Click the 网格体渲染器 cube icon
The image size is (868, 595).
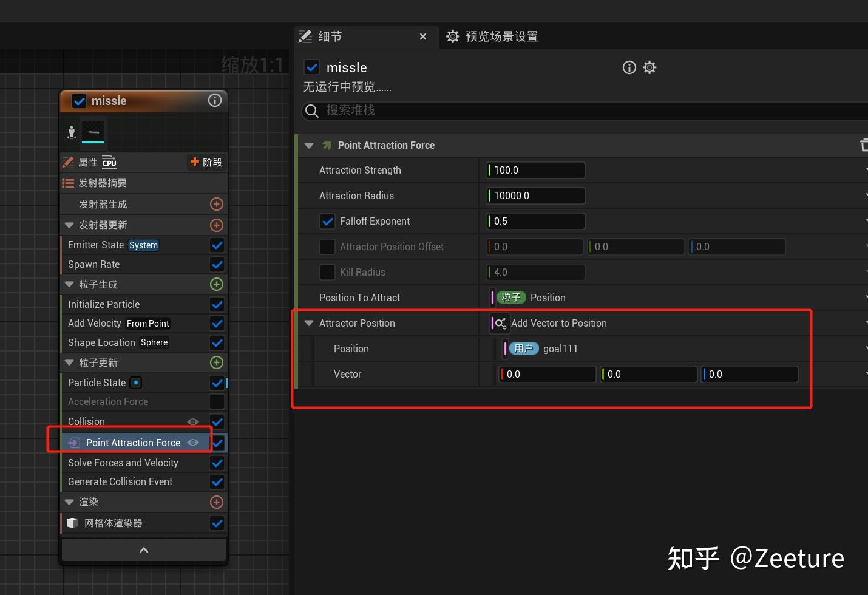(x=72, y=523)
